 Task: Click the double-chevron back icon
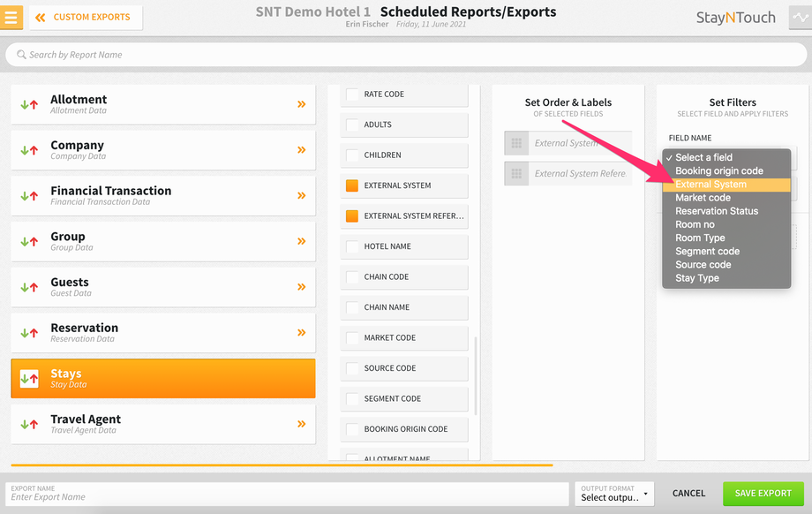40,18
